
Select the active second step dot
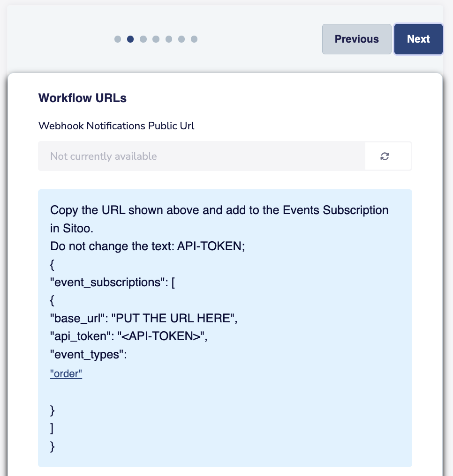coord(130,39)
